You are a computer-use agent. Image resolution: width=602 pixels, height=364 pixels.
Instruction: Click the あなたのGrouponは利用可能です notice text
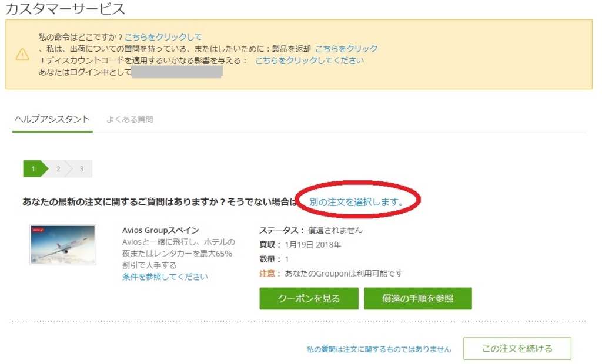click(x=343, y=274)
